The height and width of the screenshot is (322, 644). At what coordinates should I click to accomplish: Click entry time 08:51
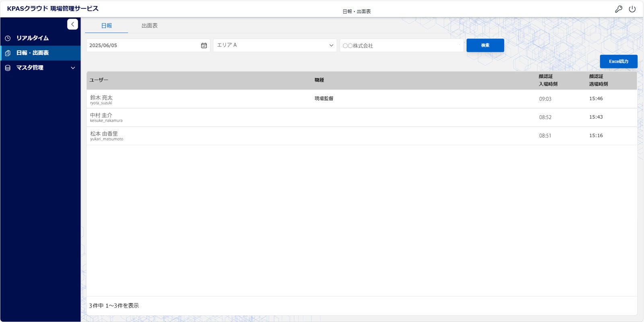545,136
